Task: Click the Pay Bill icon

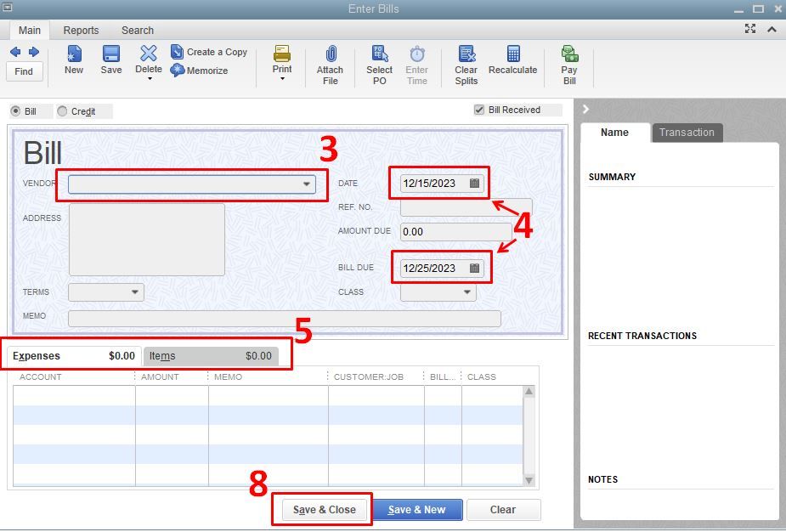Action: click(569, 54)
